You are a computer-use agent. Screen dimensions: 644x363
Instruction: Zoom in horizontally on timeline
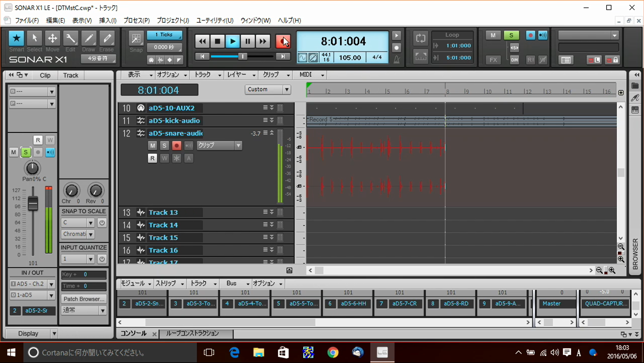612,270
